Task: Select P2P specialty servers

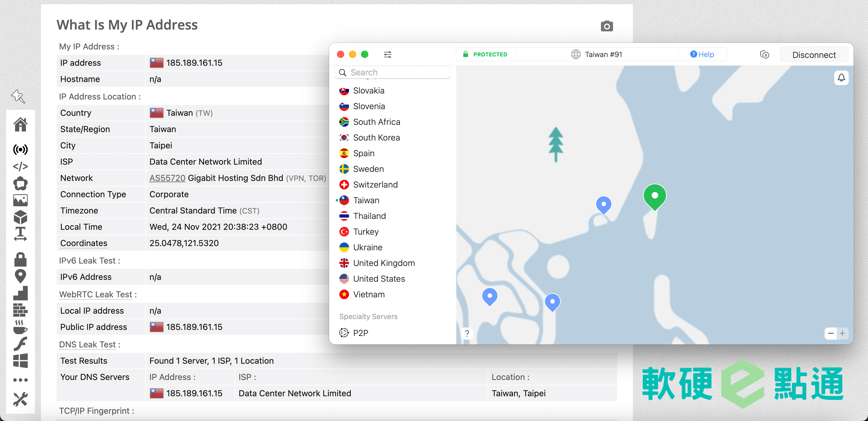Action: pos(360,333)
